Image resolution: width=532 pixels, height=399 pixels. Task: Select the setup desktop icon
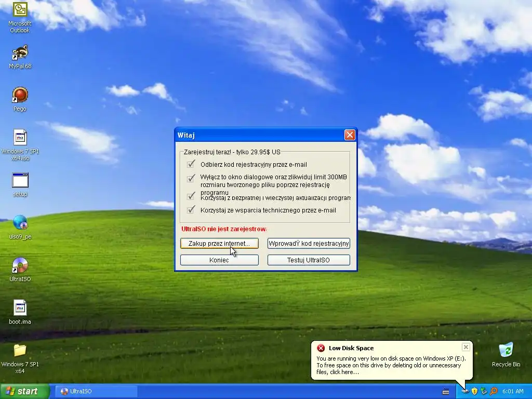pyautogui.click(x=20, y=184)
